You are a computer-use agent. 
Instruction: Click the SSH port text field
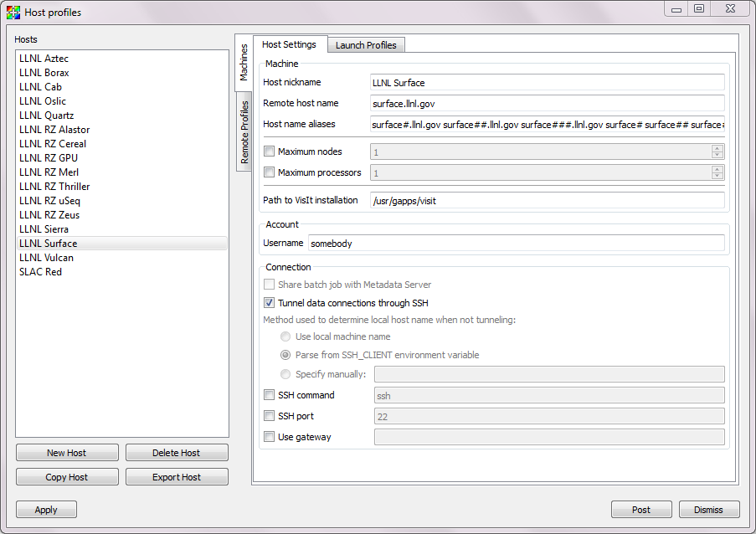(x=549, y=416)
